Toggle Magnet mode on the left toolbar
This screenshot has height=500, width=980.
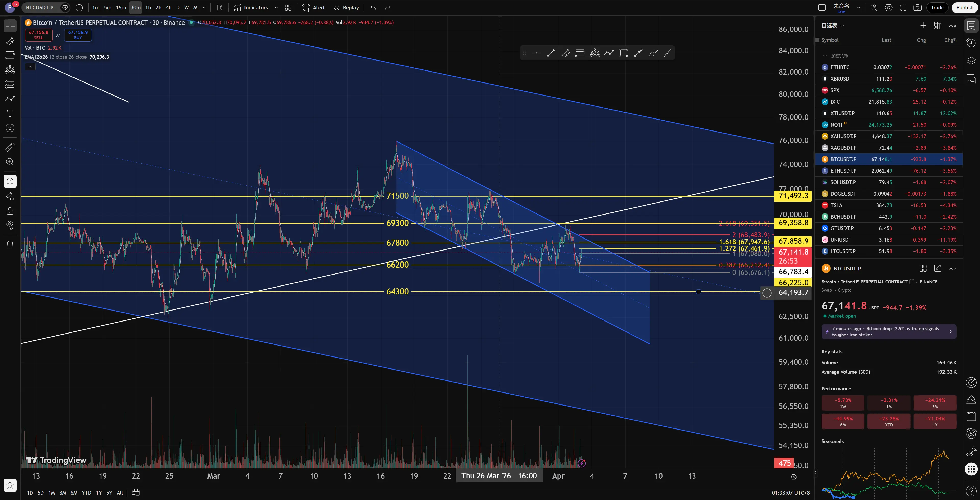pyautogui.click(x=10, y=181)
